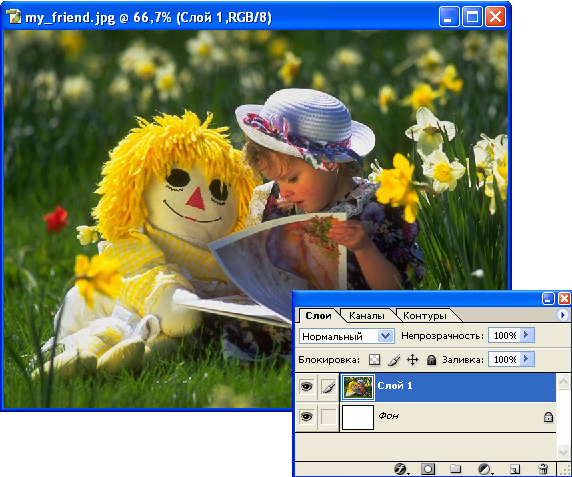This screenshot has height=477, width=572.
Task: Click the Непрозрачность 100% field
Action: 505,336
